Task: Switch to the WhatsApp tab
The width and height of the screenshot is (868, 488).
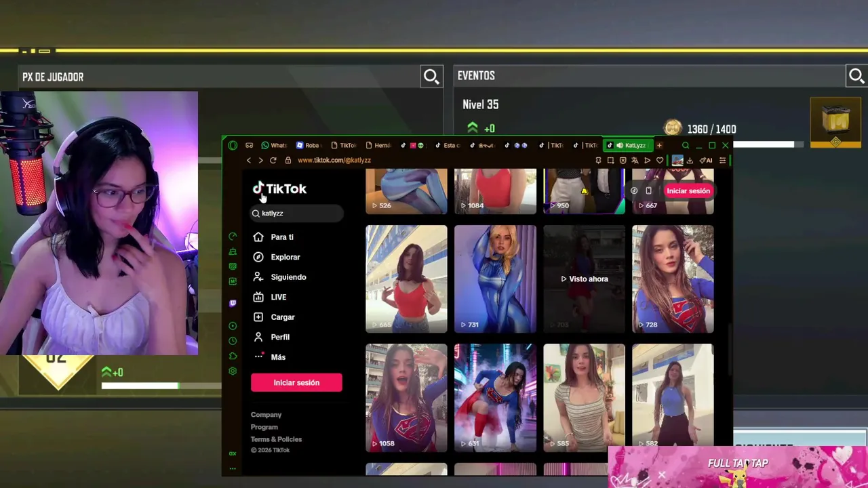Action: tap(275, 145)
